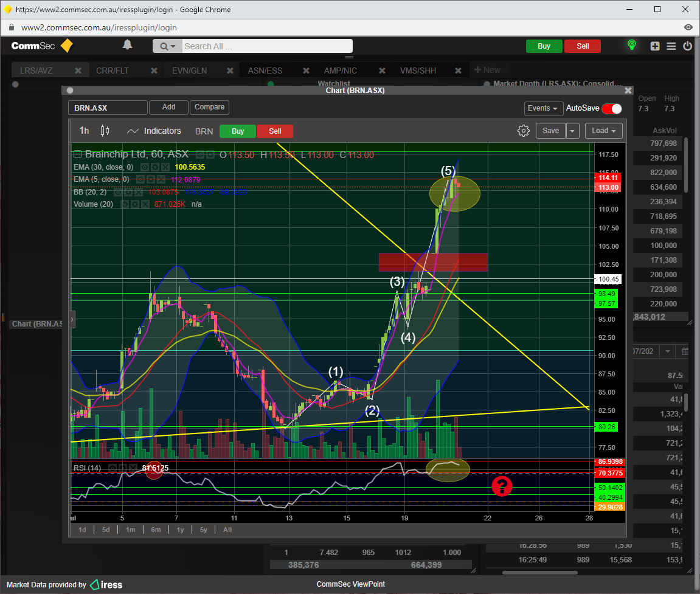Expand the Events dropdown
700x594 pixels.
pos(542,108)
